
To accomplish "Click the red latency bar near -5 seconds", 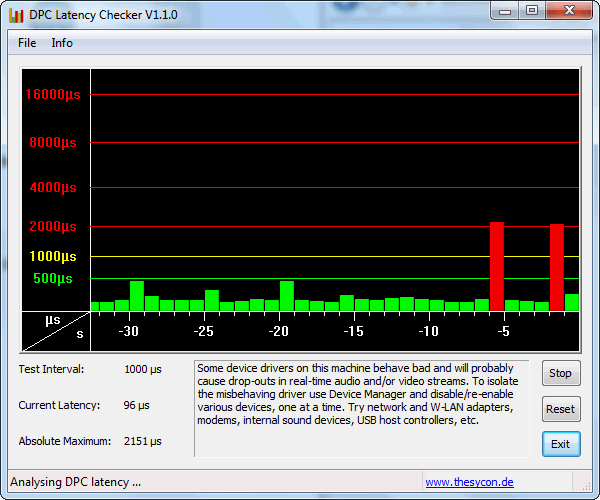I will pos(496,266).
